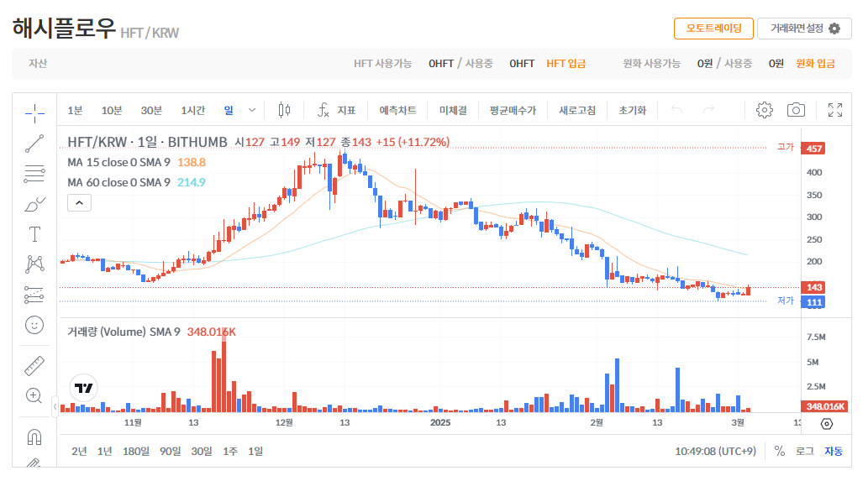Enter fullscreen chart mode
Viewport: 868px width, 481px height.
pyautogui.click(x=834, y=110)
